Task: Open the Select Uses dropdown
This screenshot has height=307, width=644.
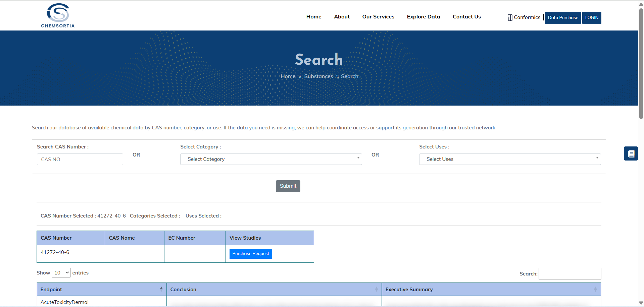Action: [x=510, y=159]
